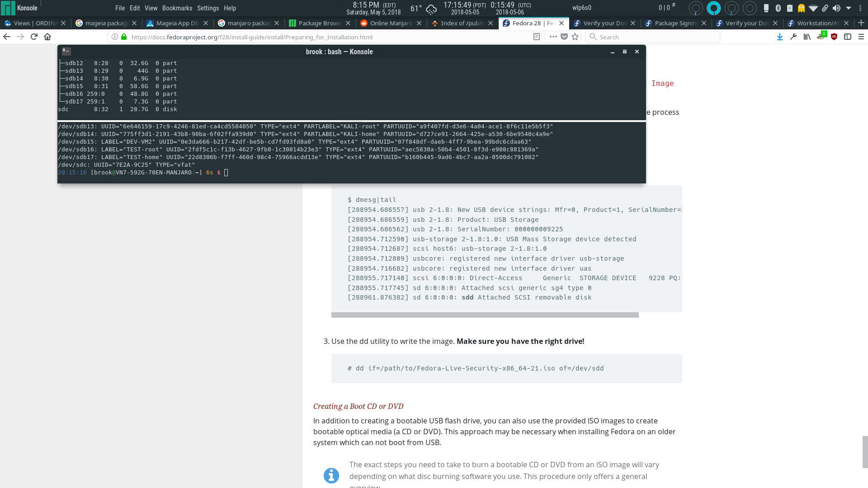Open Firefox hamburger menu
This screenshot has width=868, height=488.
(x=861, y=37)
